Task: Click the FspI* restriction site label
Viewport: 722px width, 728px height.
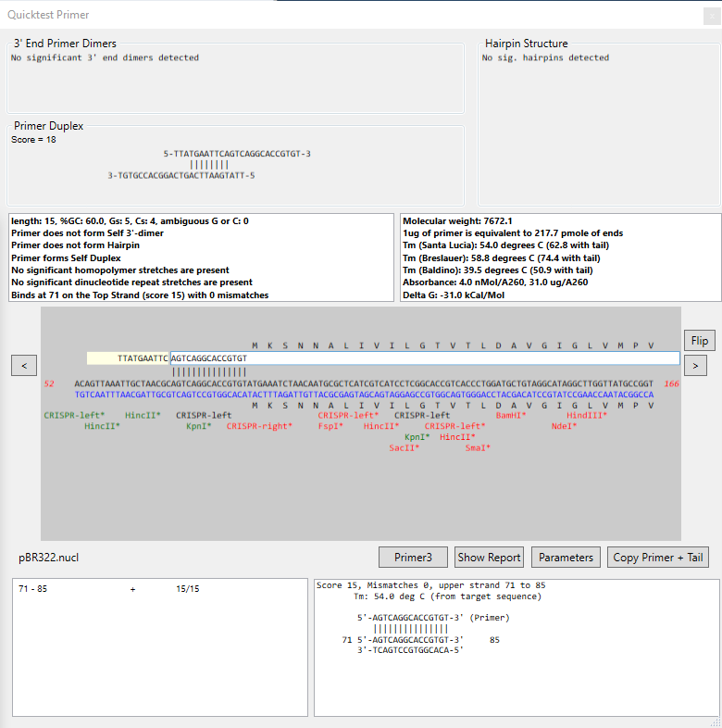Action: coord(330,427)
